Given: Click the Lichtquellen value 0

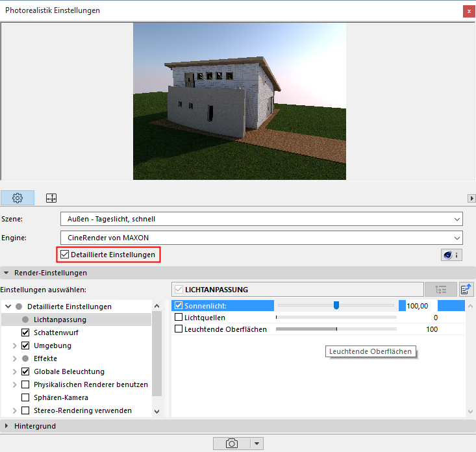Looking at the screenshot, I should click(x=436, y=318).
